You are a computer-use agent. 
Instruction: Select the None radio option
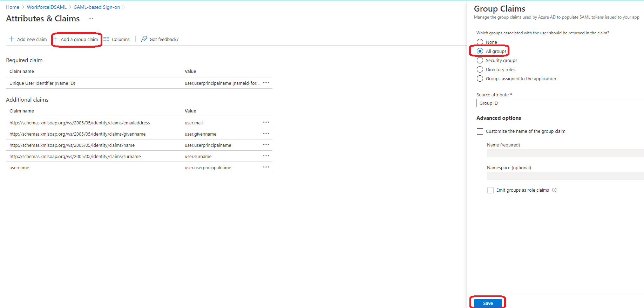[480, 42]
